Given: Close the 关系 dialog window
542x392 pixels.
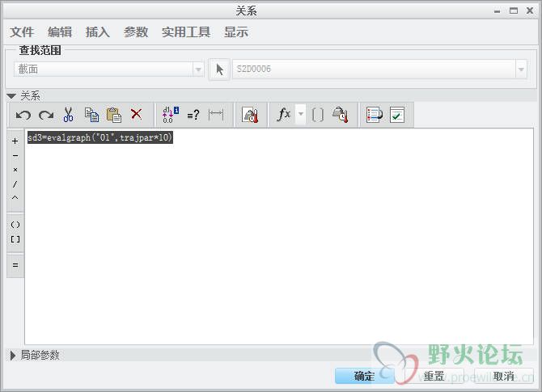Looking at the screenshot, I should tap(530, 11).
